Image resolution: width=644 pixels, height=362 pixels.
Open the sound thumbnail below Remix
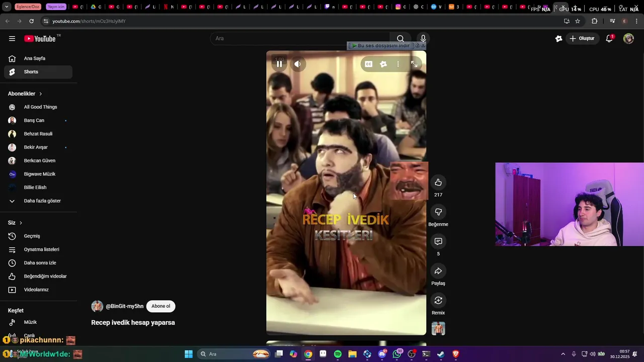438,329
